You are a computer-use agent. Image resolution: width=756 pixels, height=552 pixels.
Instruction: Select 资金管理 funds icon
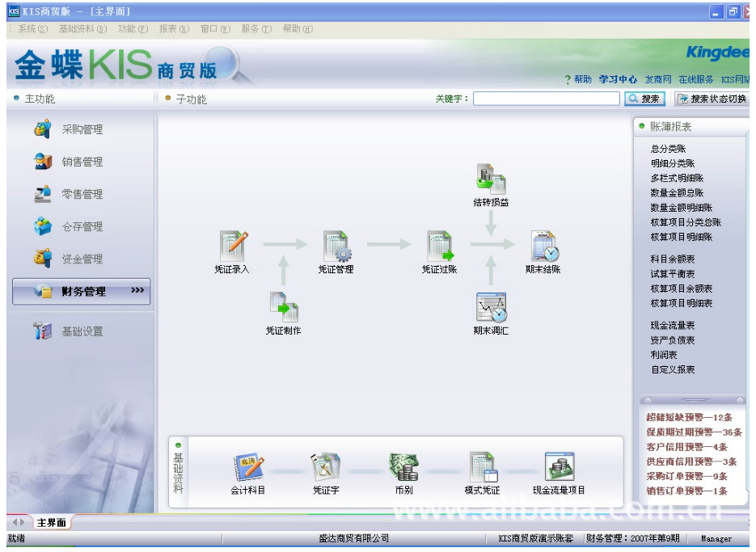click(43, 259)
